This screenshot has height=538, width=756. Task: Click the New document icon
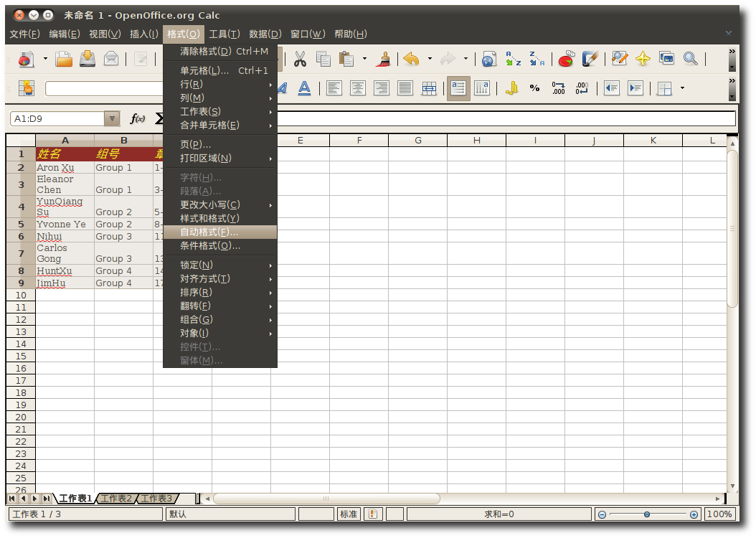click(x=27, y=60)
